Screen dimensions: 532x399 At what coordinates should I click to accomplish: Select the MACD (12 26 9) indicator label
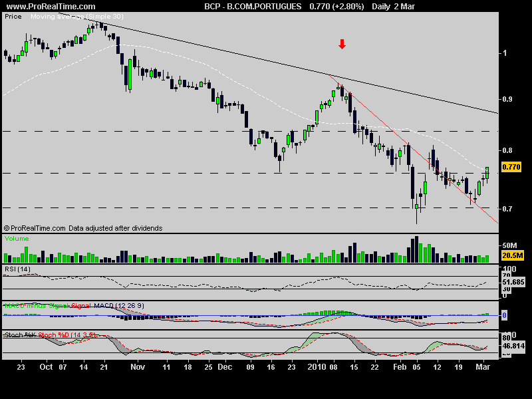(x=119, y=306)
